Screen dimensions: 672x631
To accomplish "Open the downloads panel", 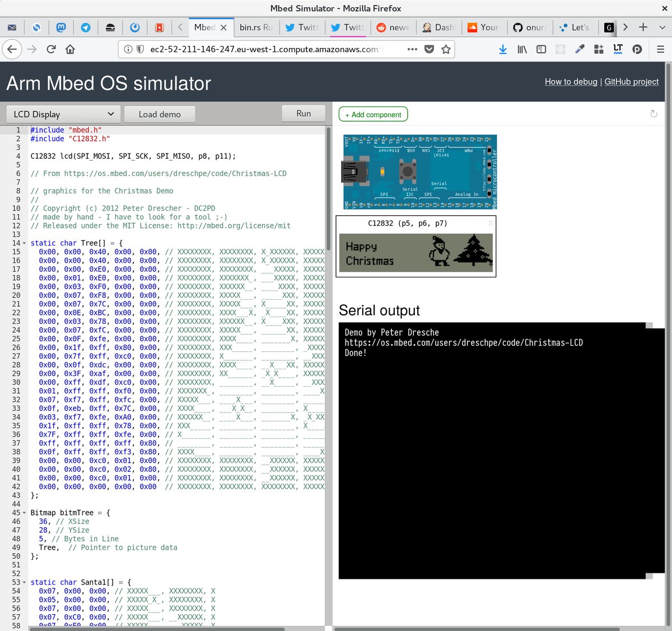I will coord(503,49).
